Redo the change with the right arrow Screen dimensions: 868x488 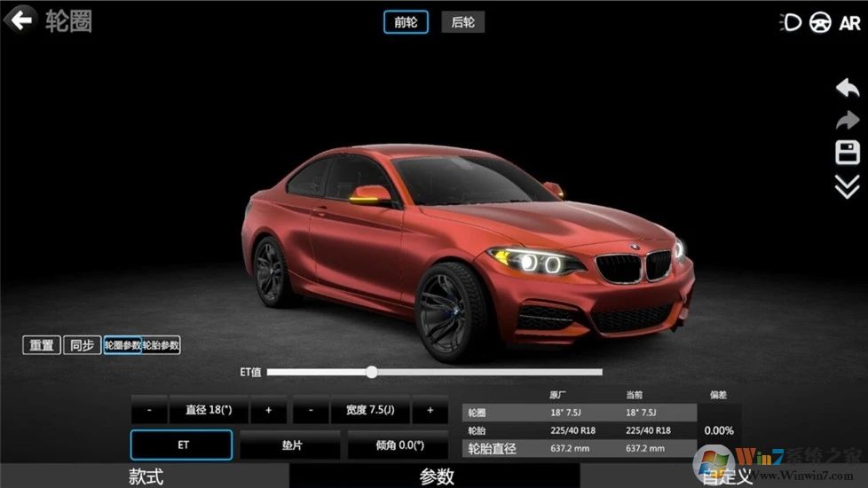pos(847,120)
